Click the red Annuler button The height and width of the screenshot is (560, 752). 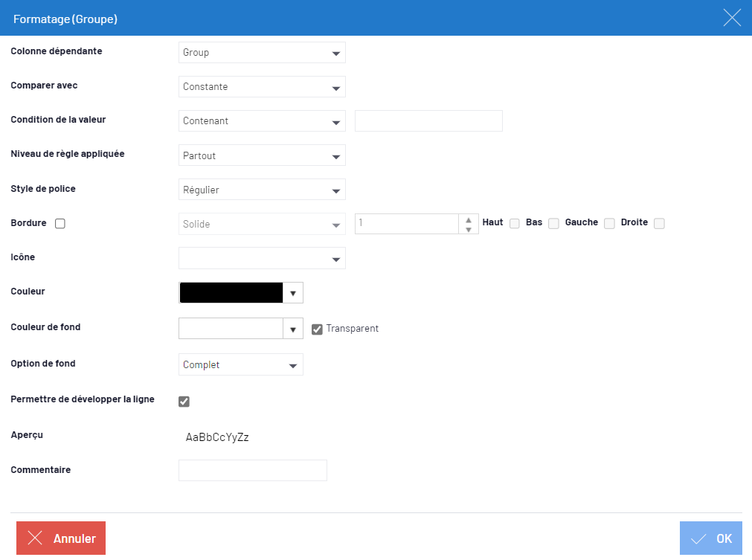point(61,538)
